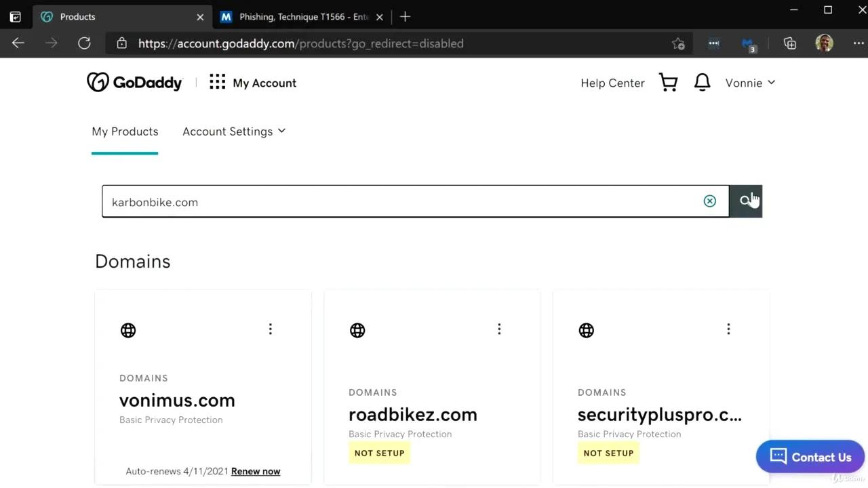This screenshot has width=868, height=488.
Task: Open the shopping cart
Action: click(x=668, y=82)
